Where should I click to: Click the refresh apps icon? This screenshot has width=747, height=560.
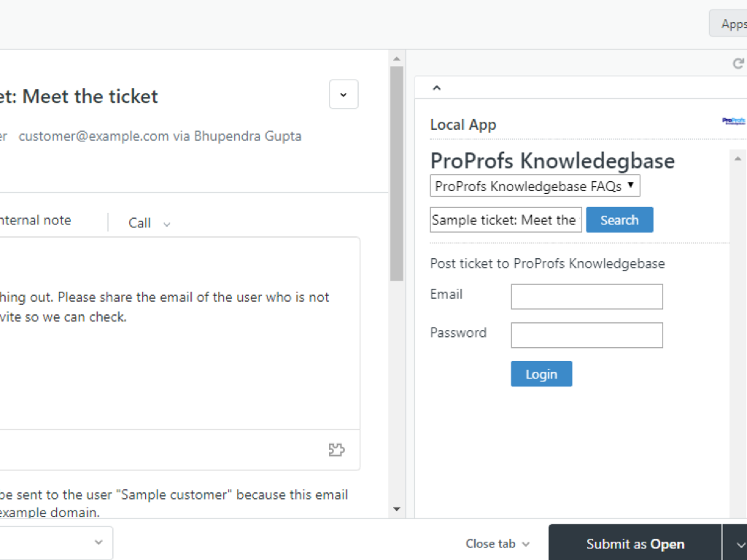[x=738, y=64]
